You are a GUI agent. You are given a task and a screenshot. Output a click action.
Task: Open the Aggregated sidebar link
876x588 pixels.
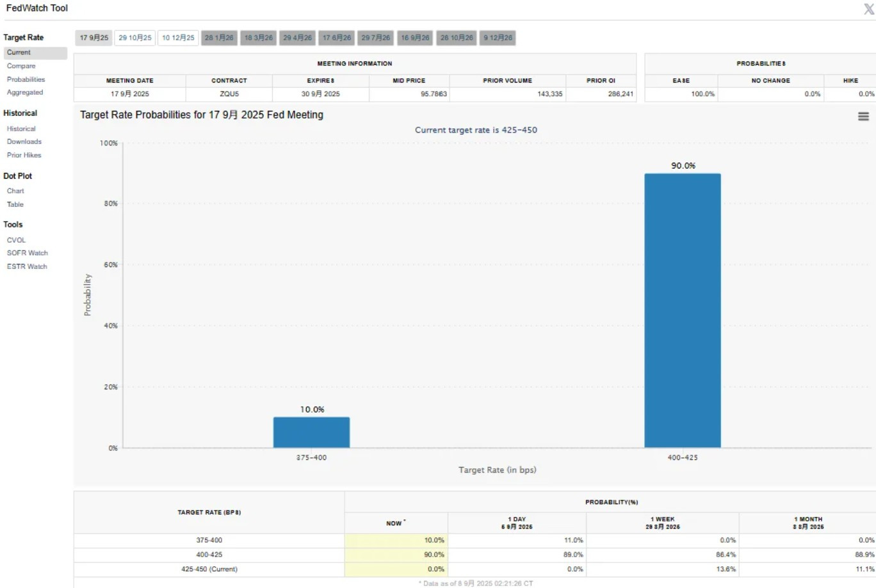25,92
